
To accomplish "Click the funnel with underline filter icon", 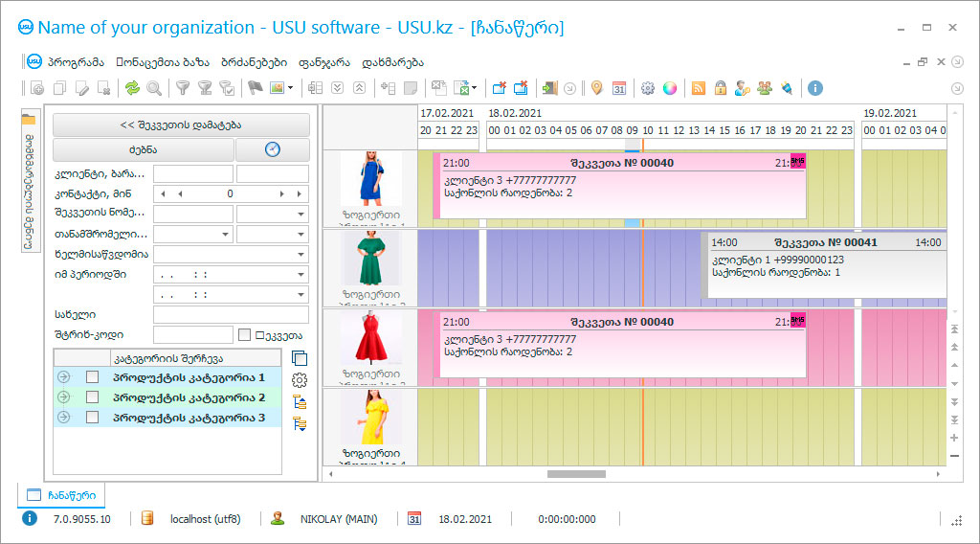I will (x=205, y=89).
